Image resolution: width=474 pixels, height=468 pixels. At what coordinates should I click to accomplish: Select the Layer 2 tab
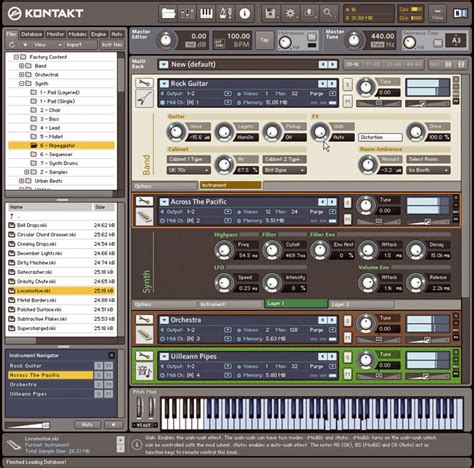coord(361,304)
